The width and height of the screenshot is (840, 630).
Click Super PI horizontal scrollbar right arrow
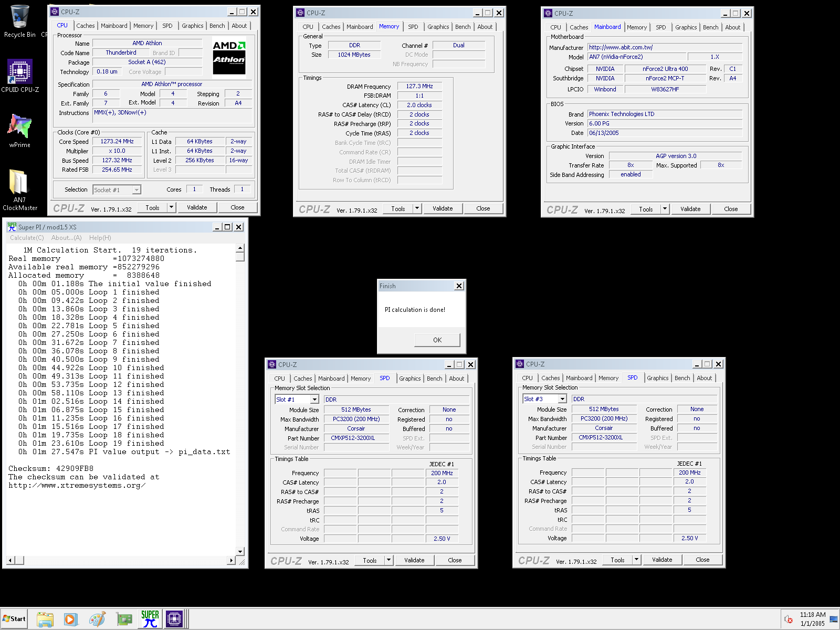click(x=231, y=561)
